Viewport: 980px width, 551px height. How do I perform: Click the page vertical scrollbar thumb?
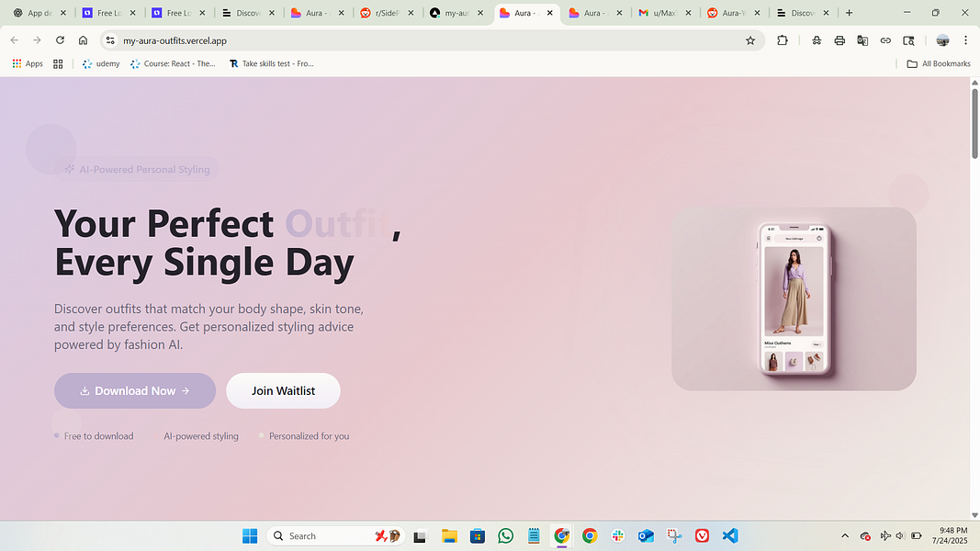(974, 123)
